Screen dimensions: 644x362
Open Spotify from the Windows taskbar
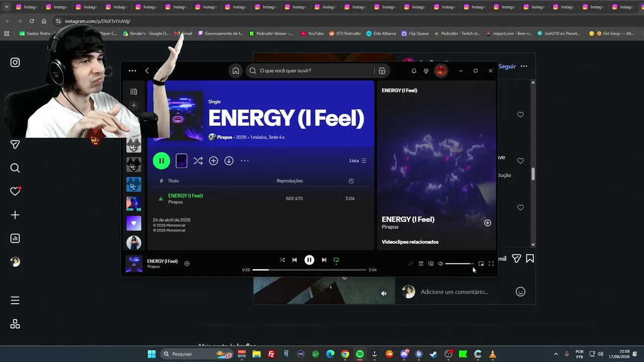click(x=360, y=354)
